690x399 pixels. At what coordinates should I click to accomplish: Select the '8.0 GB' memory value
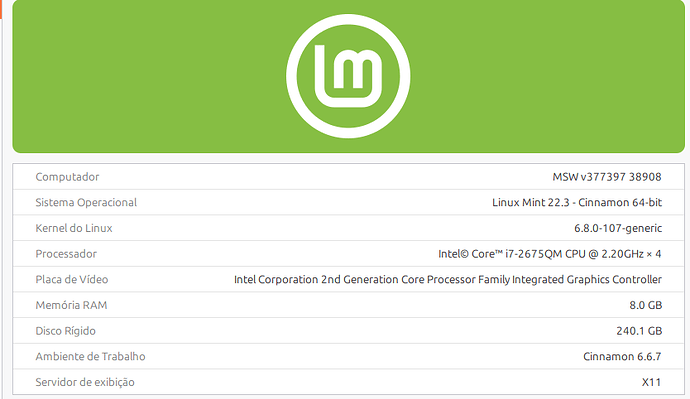(x=646, y=305)
